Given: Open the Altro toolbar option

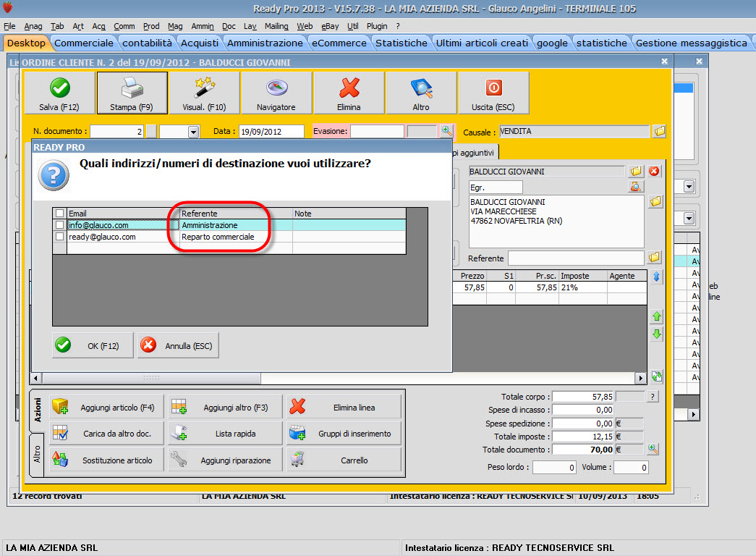Looking at the screenshot, I should (x=421, y=93).
